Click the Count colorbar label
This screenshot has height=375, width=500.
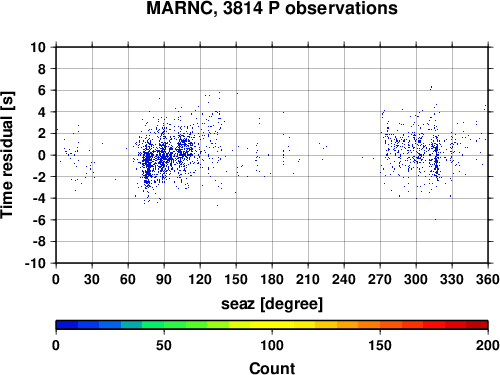point(272,368)
